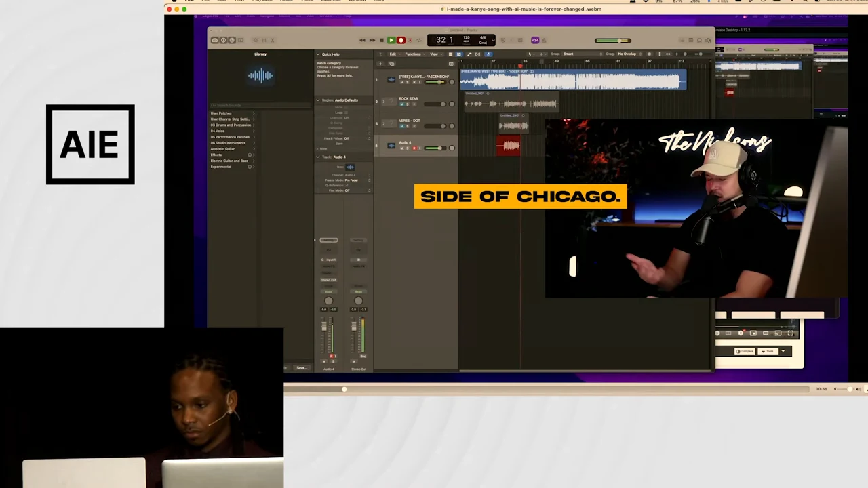This screenshot has height=488, width=868.
Task: Adjust the master volume slider in toolbar
Action: tap(613, 41)
